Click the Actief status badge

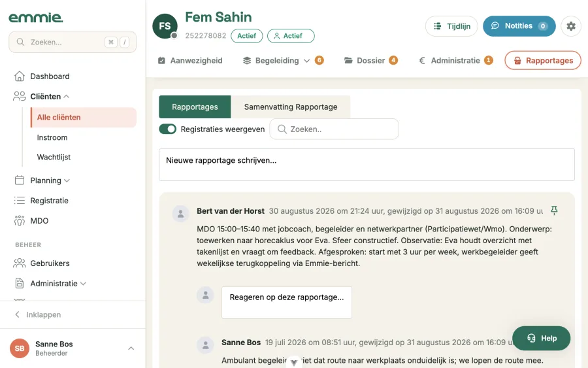247,36
